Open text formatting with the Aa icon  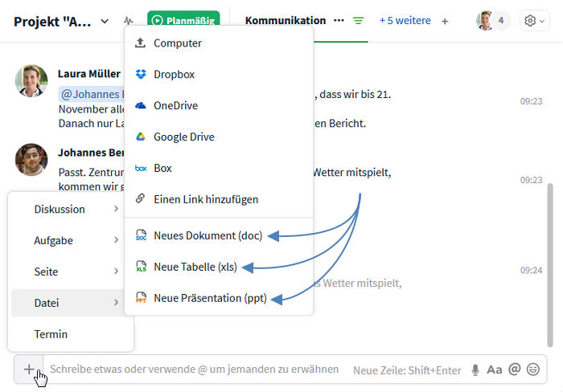(494, 370)
